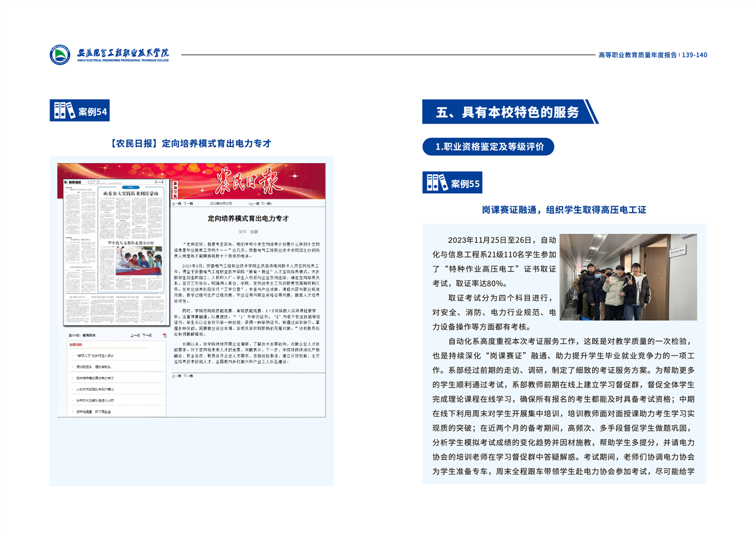The width and height of the screenshot is (756, 535).
Task: Select the 标题导航 title navigation header
Action: coord(76,345)
